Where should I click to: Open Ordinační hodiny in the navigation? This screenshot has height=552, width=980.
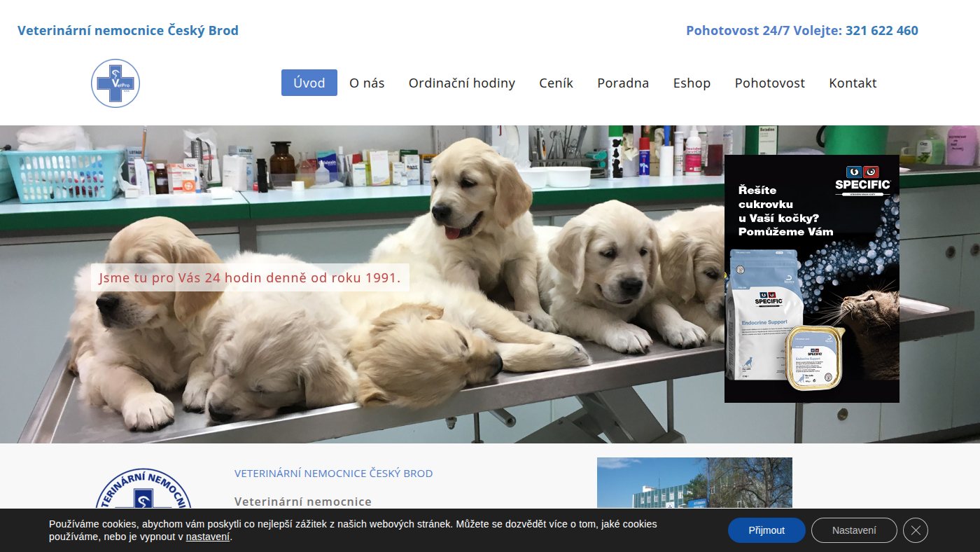pyautogui.click(x=462, y=83)
